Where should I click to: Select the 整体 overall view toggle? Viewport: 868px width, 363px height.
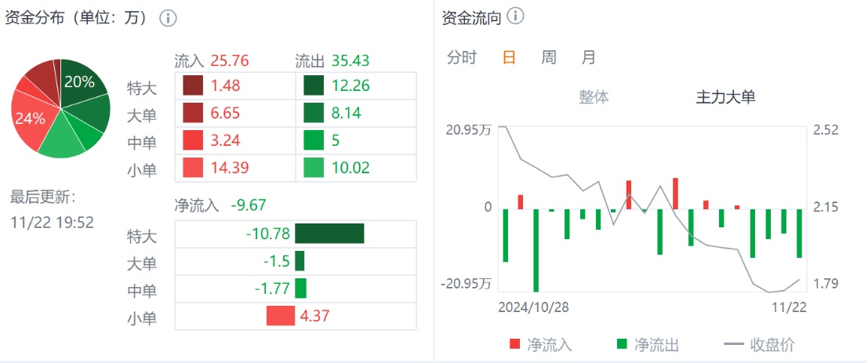point(594,96)
